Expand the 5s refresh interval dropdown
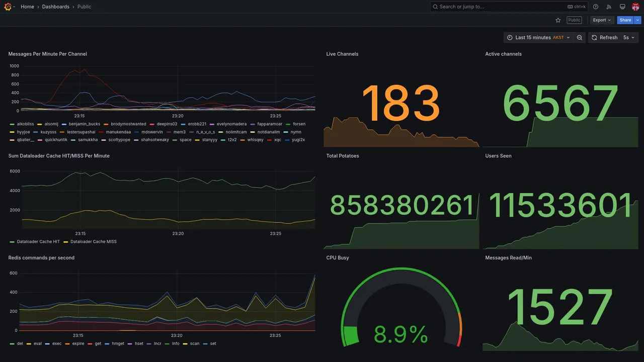This screenshot has width=644, height=362. [629, 38]
